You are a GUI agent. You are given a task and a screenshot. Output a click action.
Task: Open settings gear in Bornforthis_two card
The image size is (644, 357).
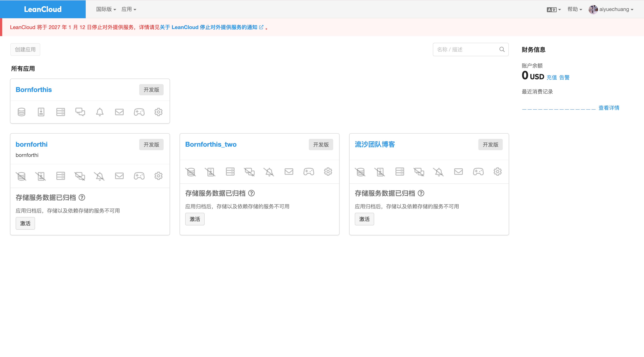pyautogui.click(x=328, y=172)
